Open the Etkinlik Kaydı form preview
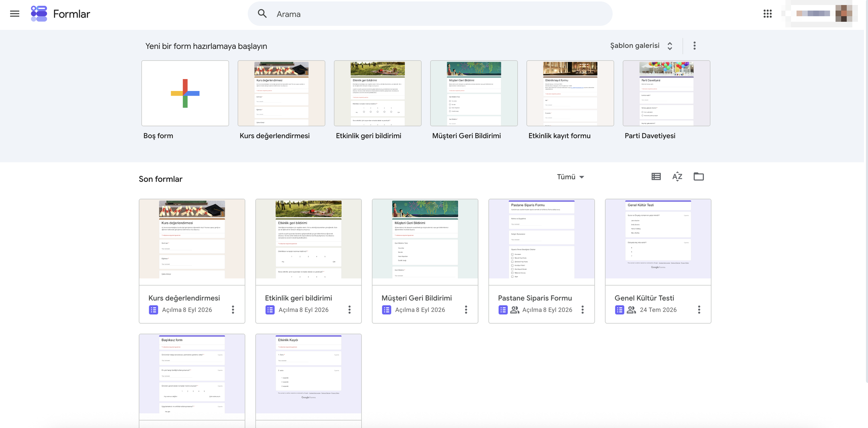 pyautogui.click(x=309, y=377)
